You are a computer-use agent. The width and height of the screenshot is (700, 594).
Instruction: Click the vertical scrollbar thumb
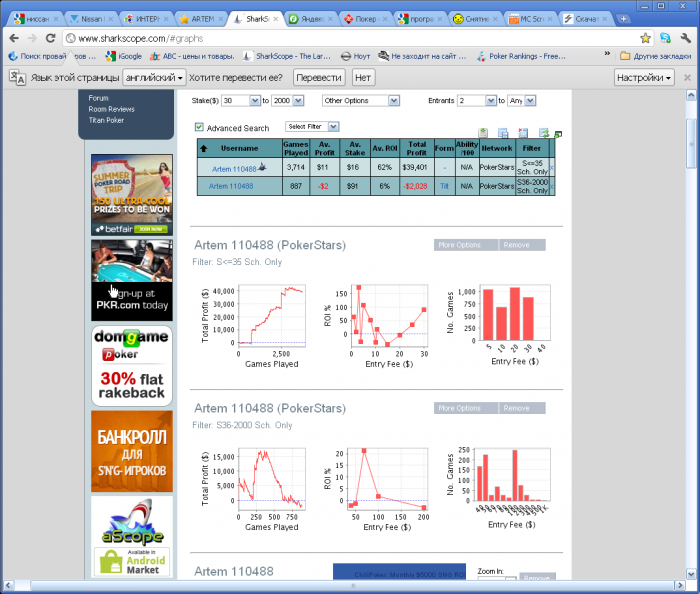(691, 144)
